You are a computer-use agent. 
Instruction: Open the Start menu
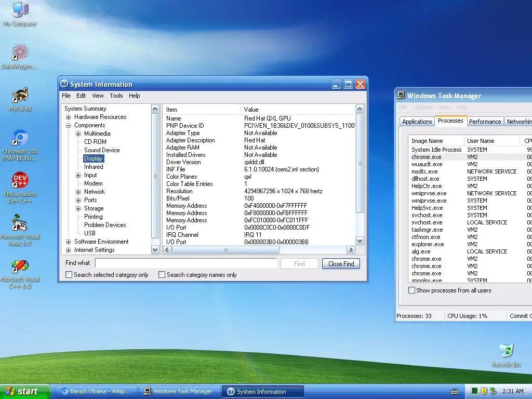(x=25, y=391)
